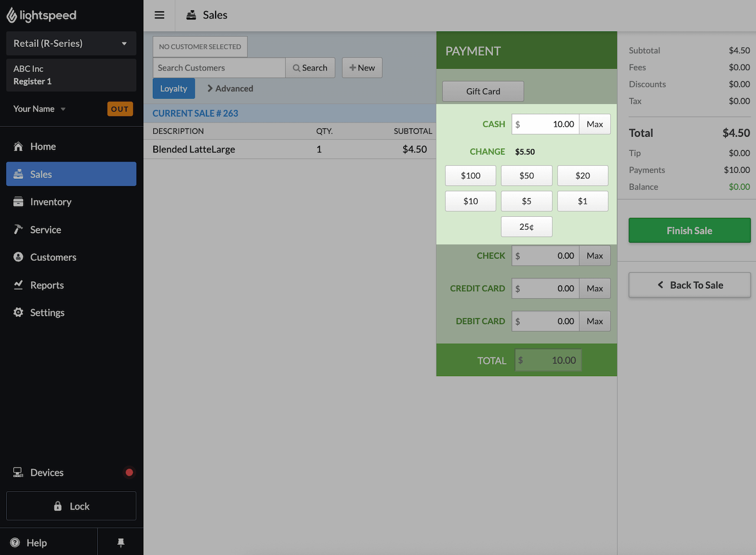Click the Lightspeed flame logo

[x=12, y=16]
